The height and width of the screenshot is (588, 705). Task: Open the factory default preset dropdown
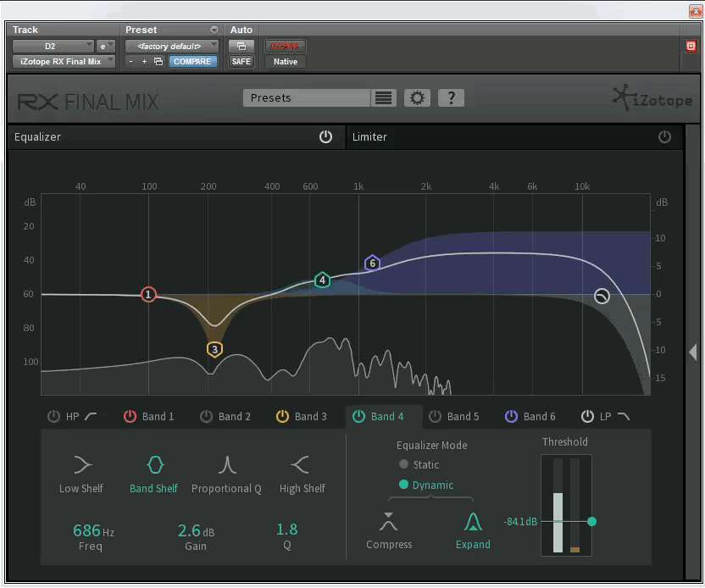coord(172,46)
